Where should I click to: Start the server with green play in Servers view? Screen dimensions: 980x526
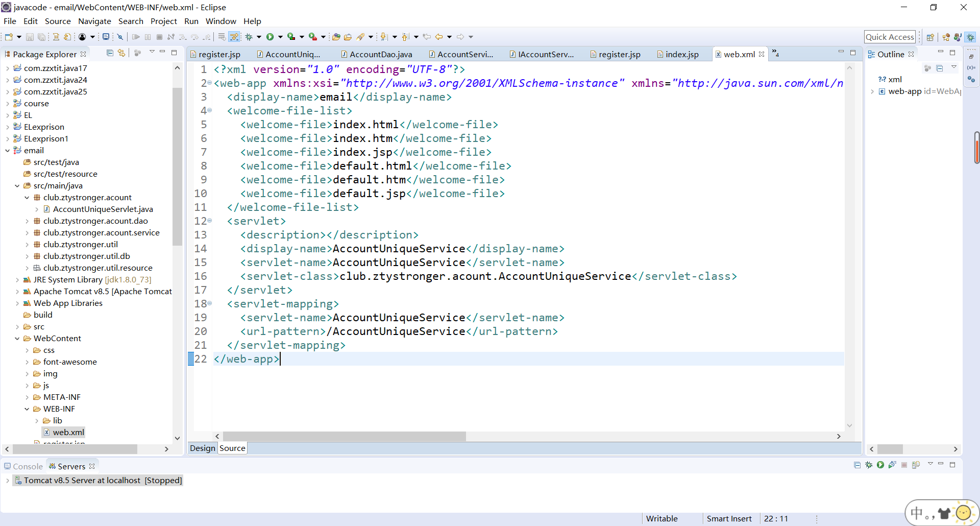[880, 465]
